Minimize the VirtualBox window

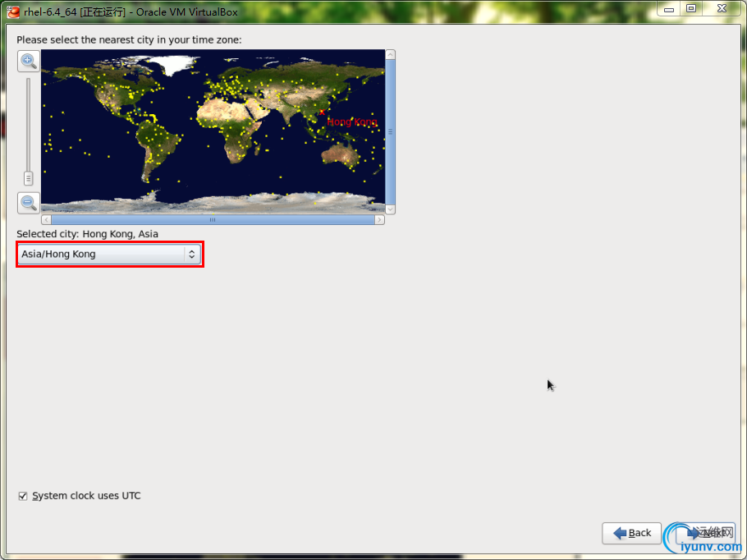[669, 9]
